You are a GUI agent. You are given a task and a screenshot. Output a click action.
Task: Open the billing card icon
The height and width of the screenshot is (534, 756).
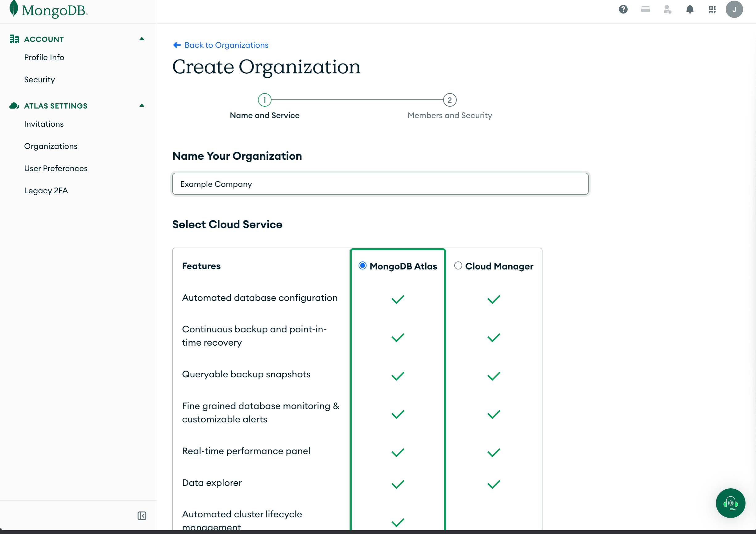coord(645,9)
